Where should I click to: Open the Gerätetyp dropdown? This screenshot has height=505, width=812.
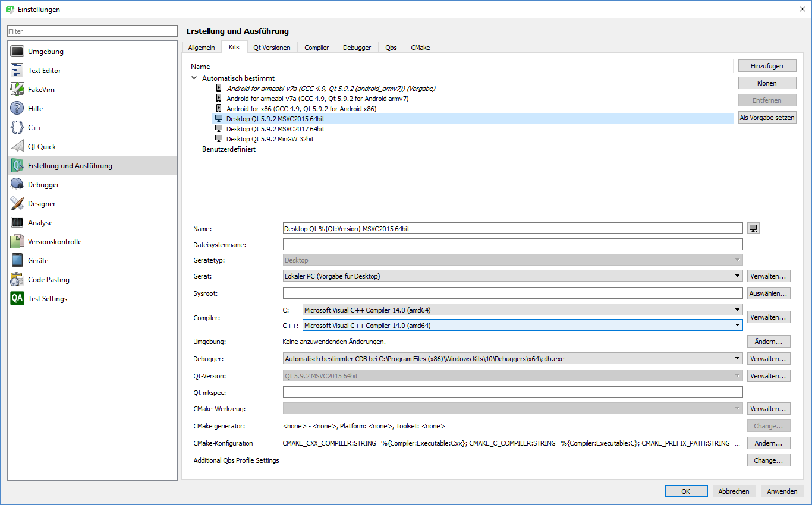point(513,260)
